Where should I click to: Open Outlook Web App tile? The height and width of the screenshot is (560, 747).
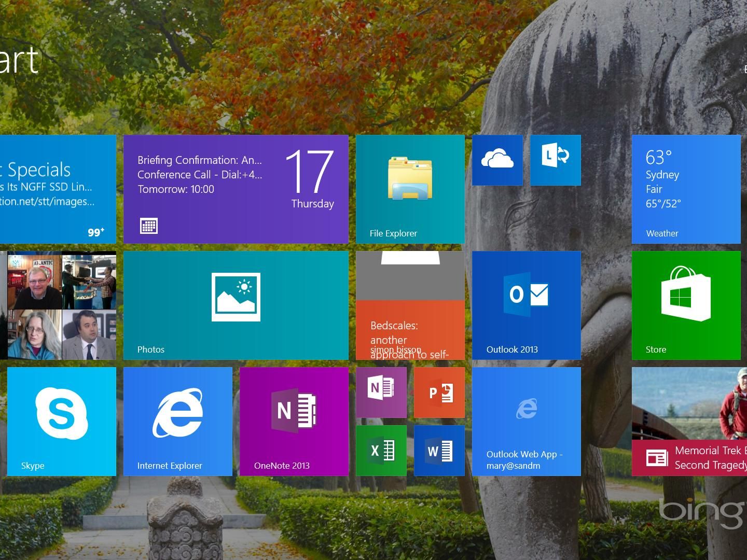tap(527, 422)
